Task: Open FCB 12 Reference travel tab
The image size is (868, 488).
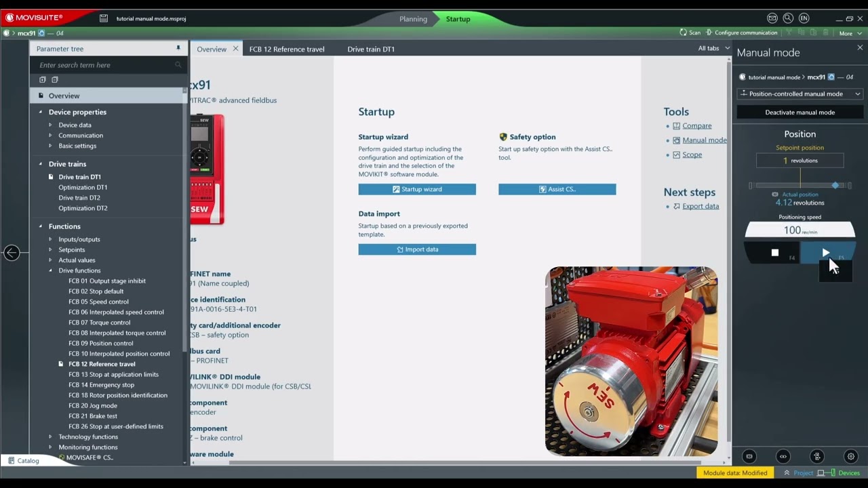Action: pos(287,49)
